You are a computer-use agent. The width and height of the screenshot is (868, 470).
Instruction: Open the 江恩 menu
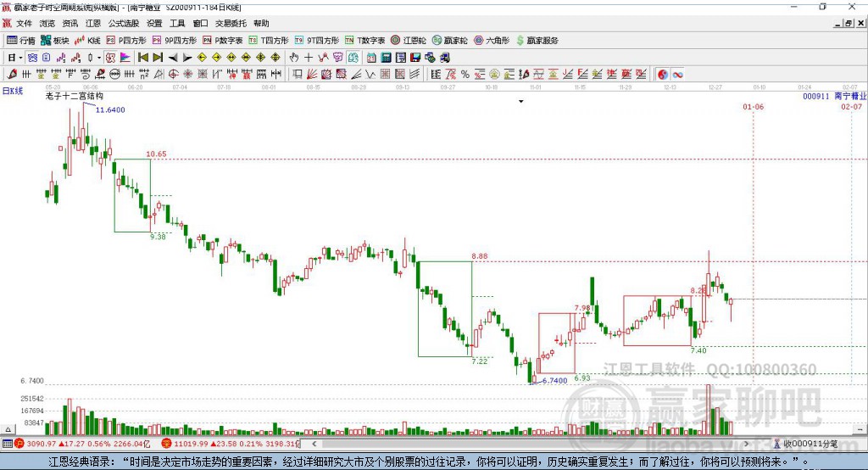(93, 23)
